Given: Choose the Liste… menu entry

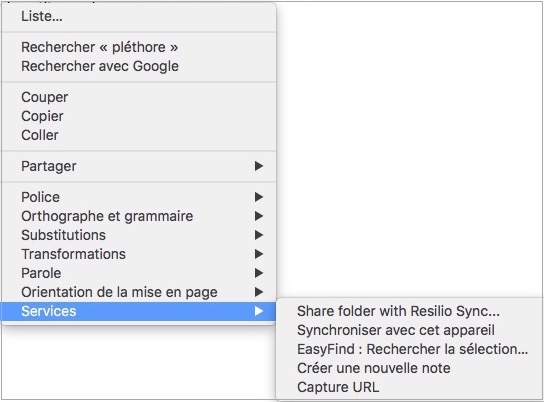Looking at the screenshot, I should (139, 16).
